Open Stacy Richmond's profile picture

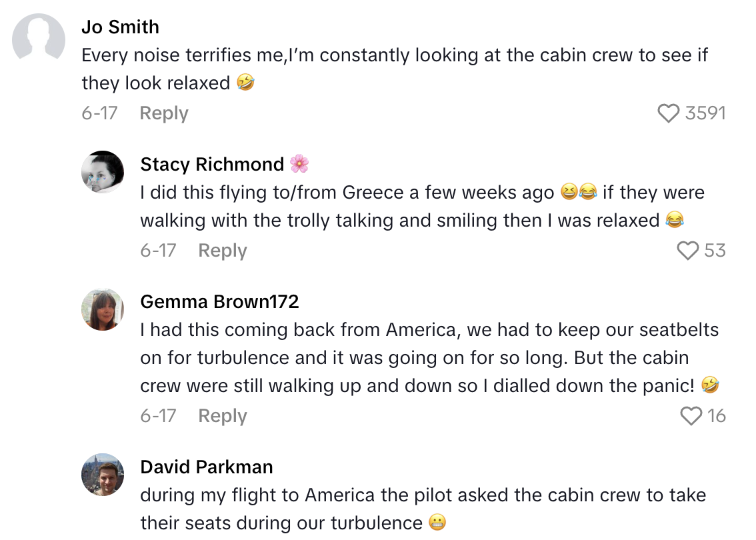tap(103, 172)
